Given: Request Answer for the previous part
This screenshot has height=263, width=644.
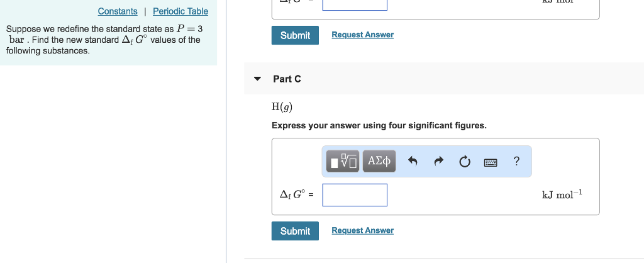Looking at the screenshot, I should point(362,35).
